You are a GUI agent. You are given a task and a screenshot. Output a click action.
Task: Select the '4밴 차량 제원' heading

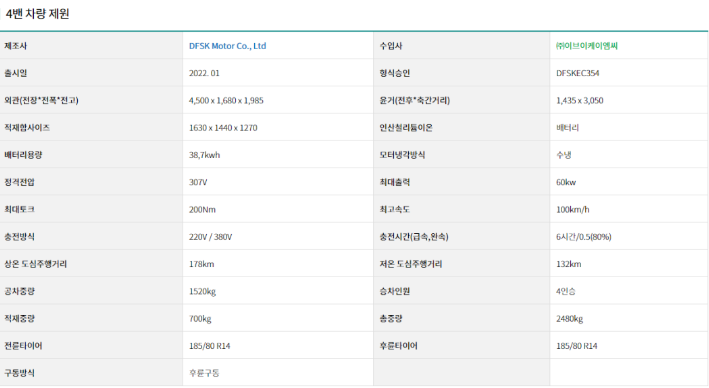coord(38,14)
